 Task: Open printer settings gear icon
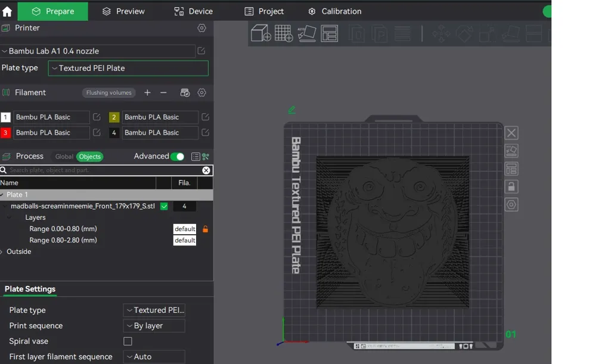click(202, 28)
